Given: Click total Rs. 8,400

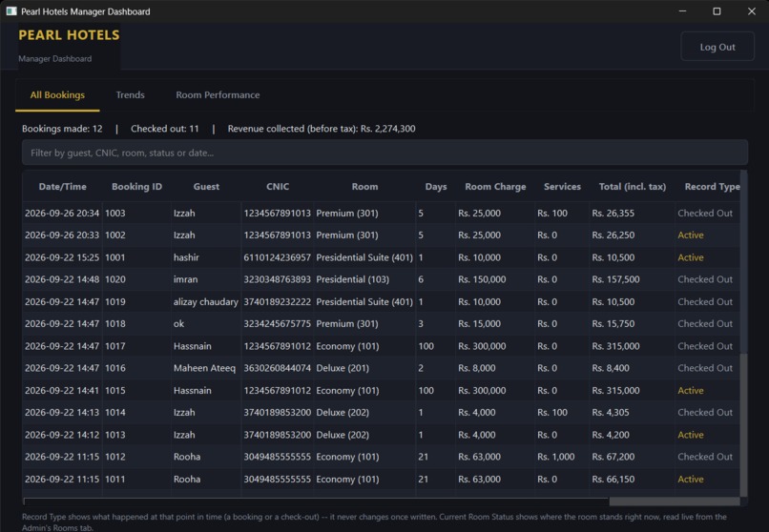Looking at the screenshot, I should (x=610, y=368).
